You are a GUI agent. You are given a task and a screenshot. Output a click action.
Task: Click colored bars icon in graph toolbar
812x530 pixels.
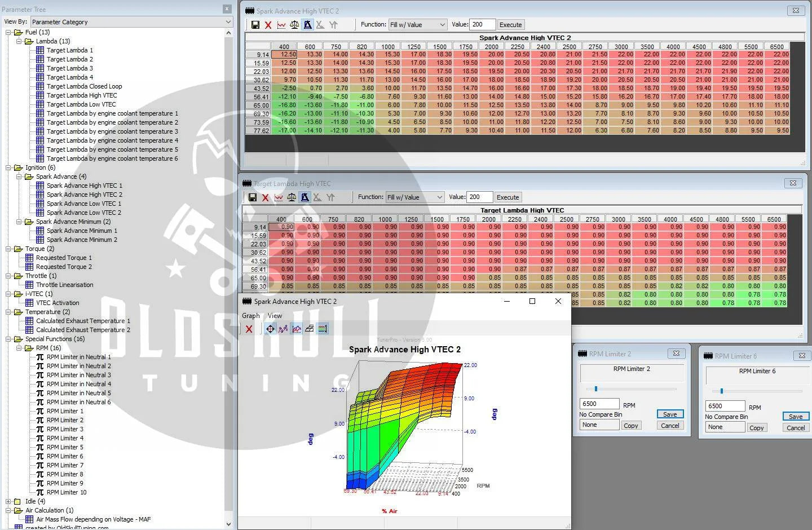pos(323,329)
